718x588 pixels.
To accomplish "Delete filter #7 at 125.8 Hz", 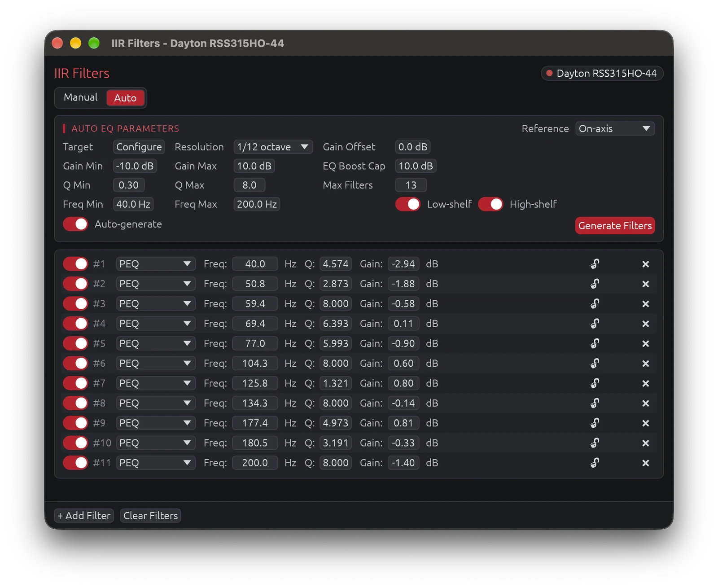I will coord(646,383).
